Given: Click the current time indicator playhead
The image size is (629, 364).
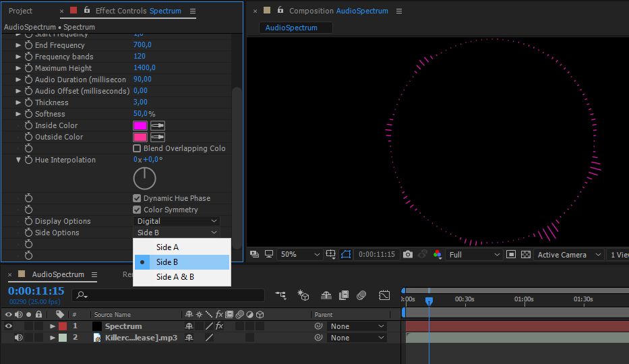Looking at the screenshot, I should [429, 301].
